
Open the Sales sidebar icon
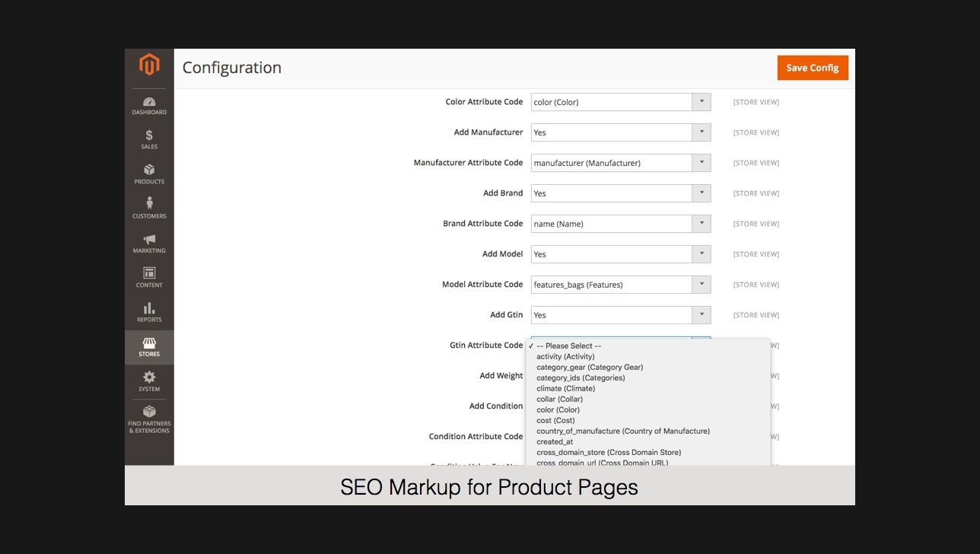coord(149,136)
